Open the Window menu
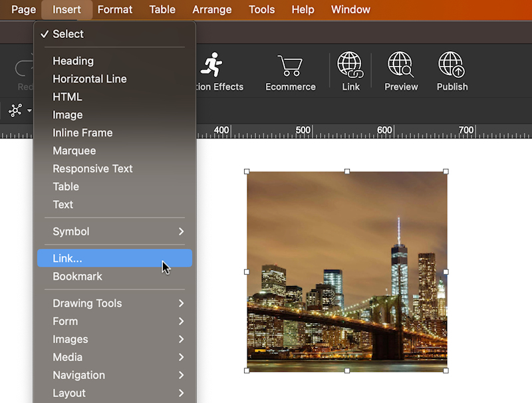 (x=350, y=9)
